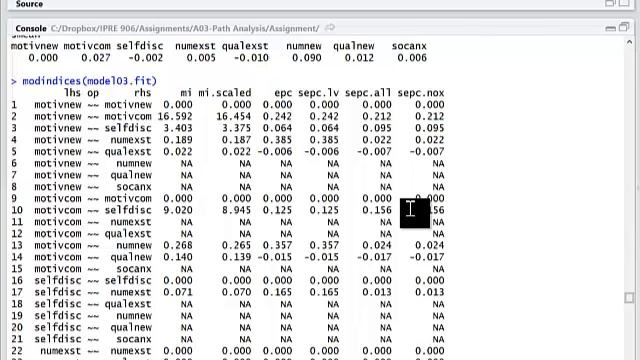640x360 pixels.
Task: Click selfdisc in the lhs column of row 16
Action: (58, 280)
